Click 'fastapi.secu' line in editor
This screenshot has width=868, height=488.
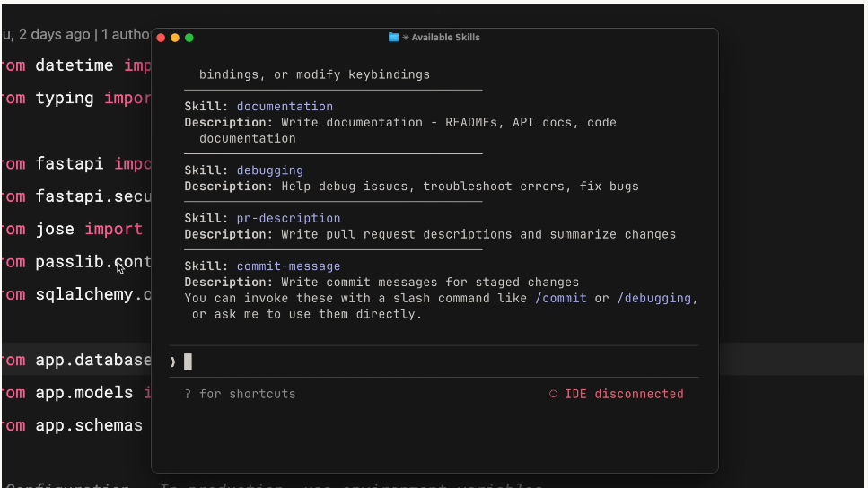[75, 196]
